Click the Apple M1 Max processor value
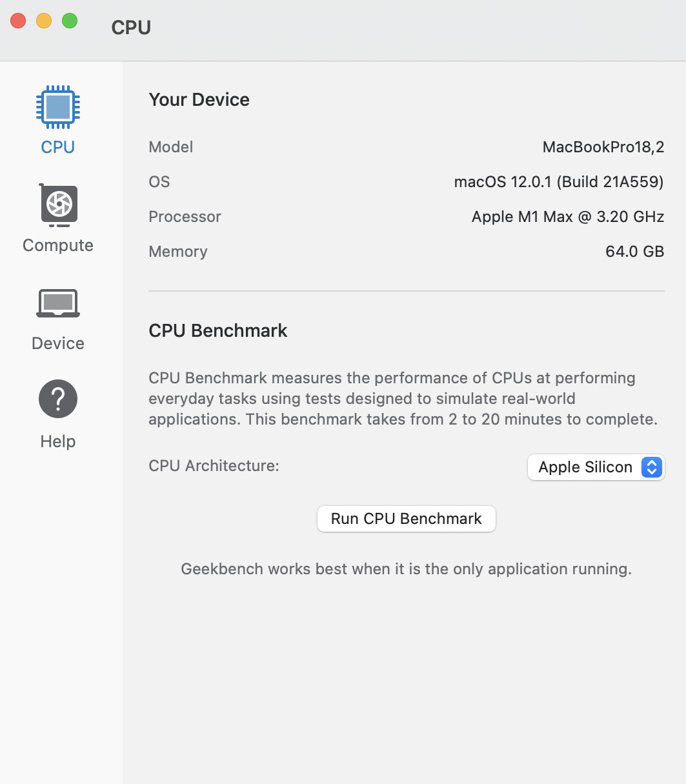Viewport: 686px width, 784px height. pos(568,217)
